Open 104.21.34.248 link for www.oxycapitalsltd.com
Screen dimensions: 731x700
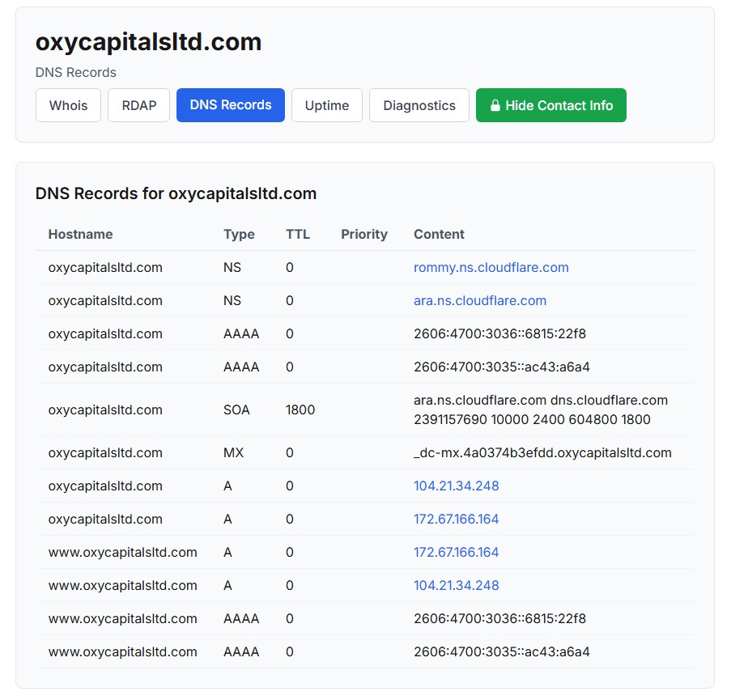(456, 585)
